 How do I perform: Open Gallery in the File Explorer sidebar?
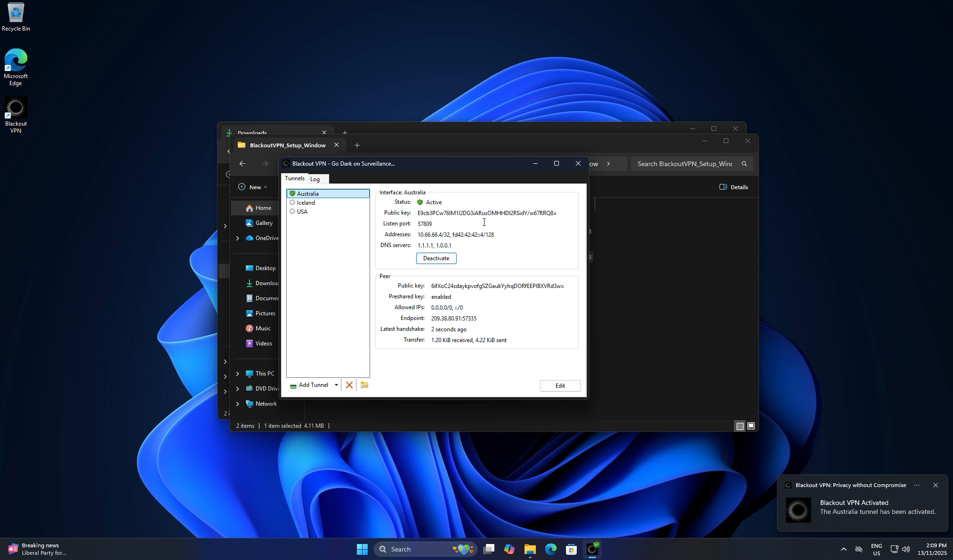263,223
